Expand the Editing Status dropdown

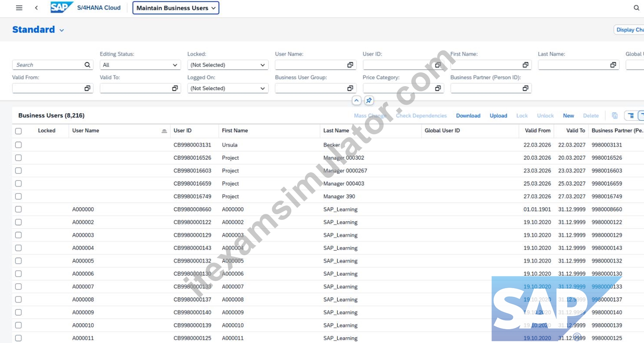pyautogui.click(x=140, y=65)
